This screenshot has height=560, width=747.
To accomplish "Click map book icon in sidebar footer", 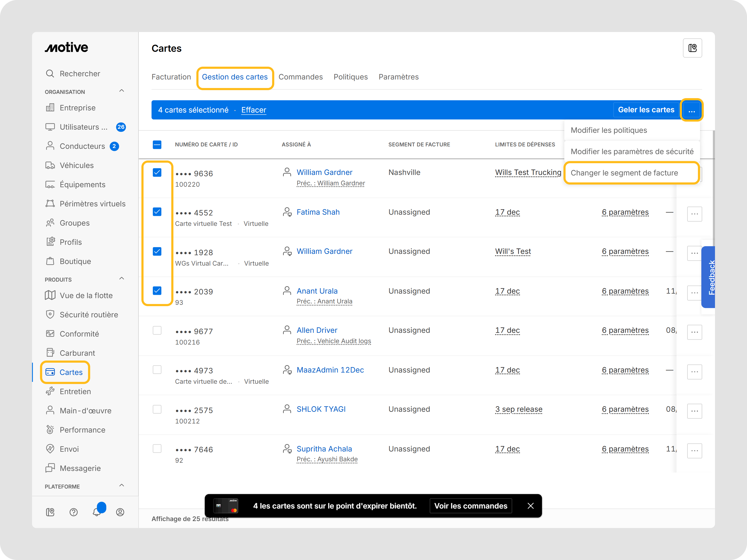I will pos(50,513).
